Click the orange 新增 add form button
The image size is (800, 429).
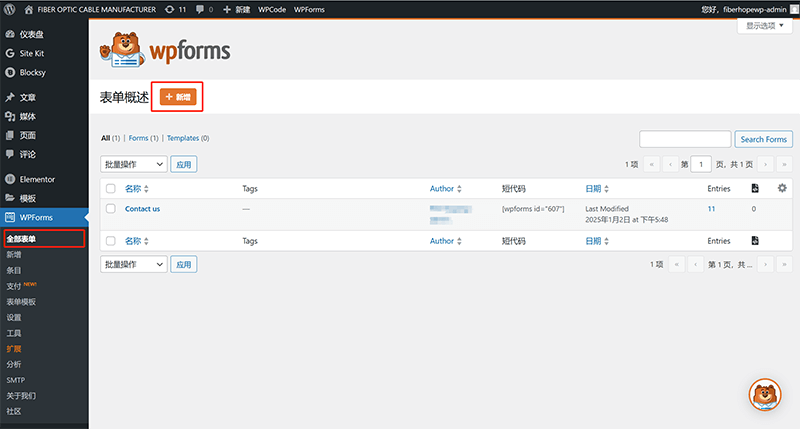pos(178,96)
